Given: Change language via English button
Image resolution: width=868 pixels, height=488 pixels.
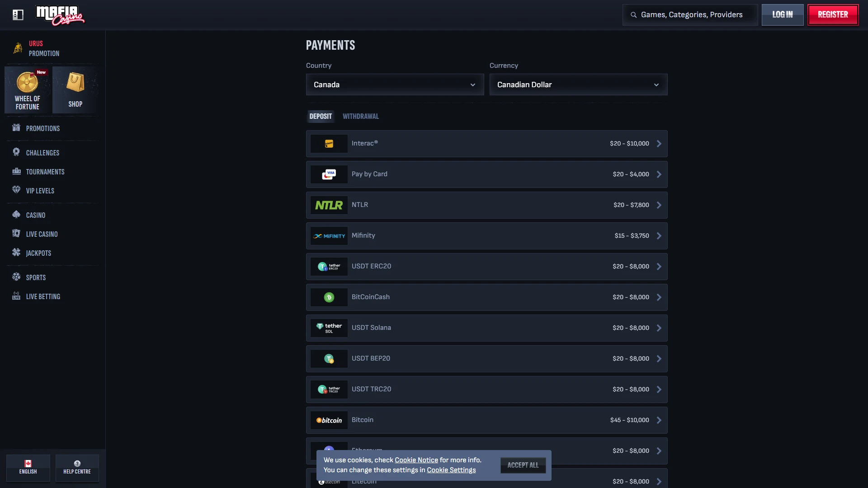Looking at the screenshot, I should [28, 468].
